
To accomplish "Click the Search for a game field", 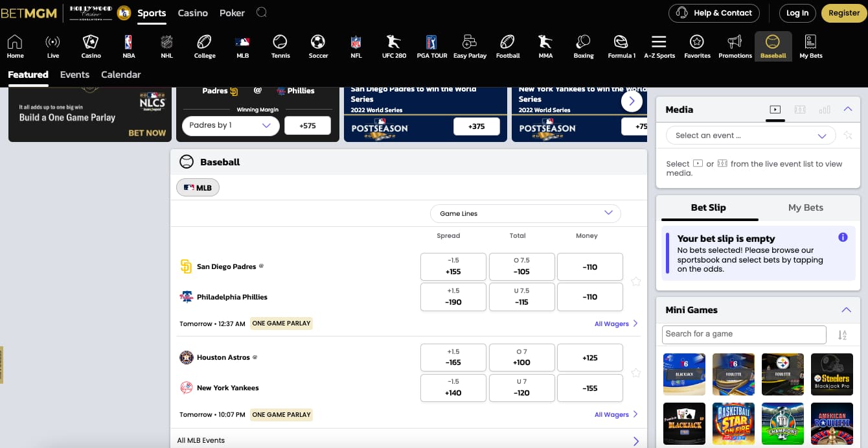I will point(744,334).
